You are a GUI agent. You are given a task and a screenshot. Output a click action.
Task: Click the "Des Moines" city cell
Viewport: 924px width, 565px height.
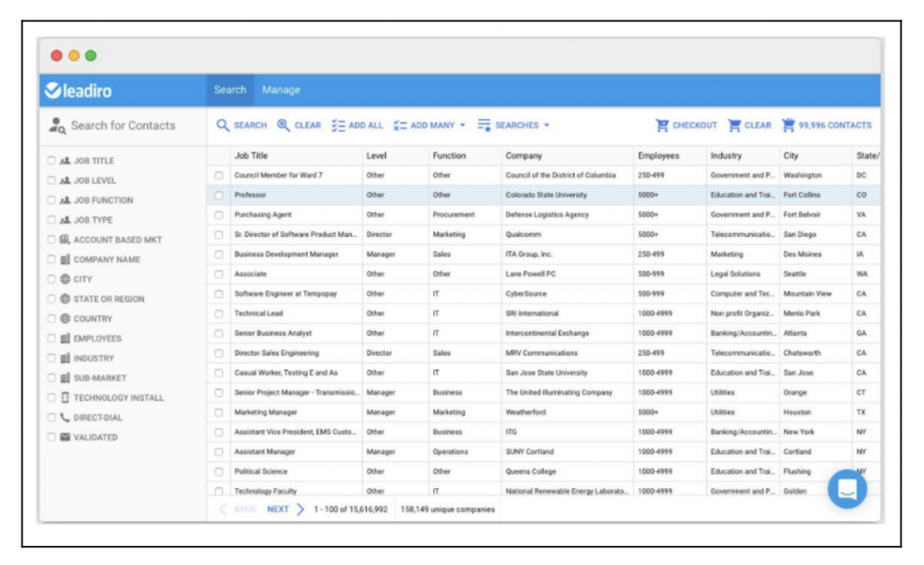click(802, 255)
